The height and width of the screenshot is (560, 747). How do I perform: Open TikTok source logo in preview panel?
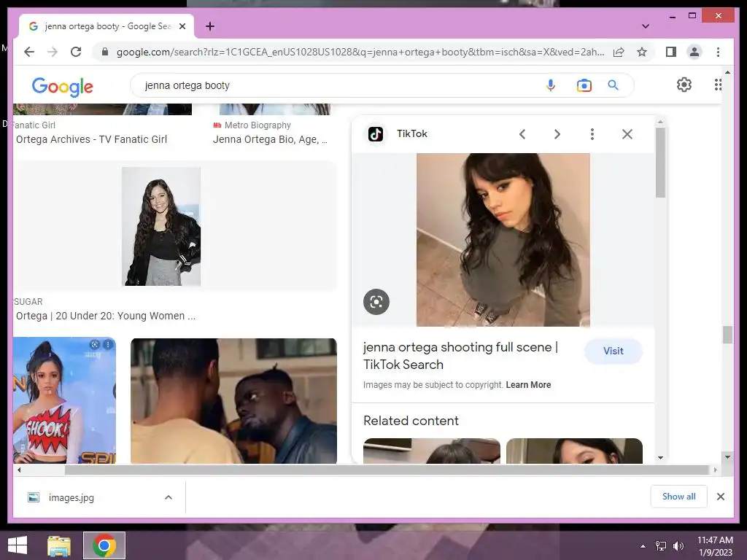376,134
